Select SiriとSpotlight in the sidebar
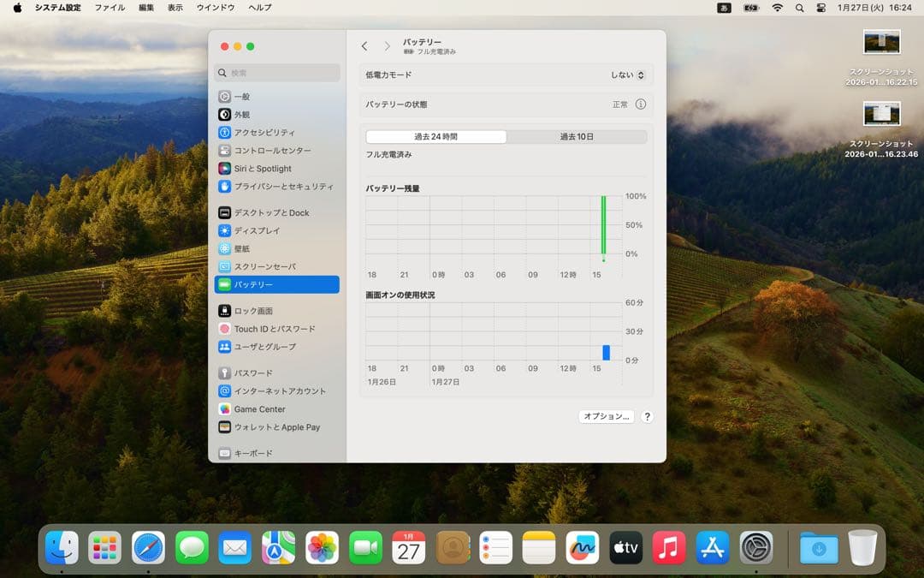Screen dimensions: 924x578 click(264, 168)
